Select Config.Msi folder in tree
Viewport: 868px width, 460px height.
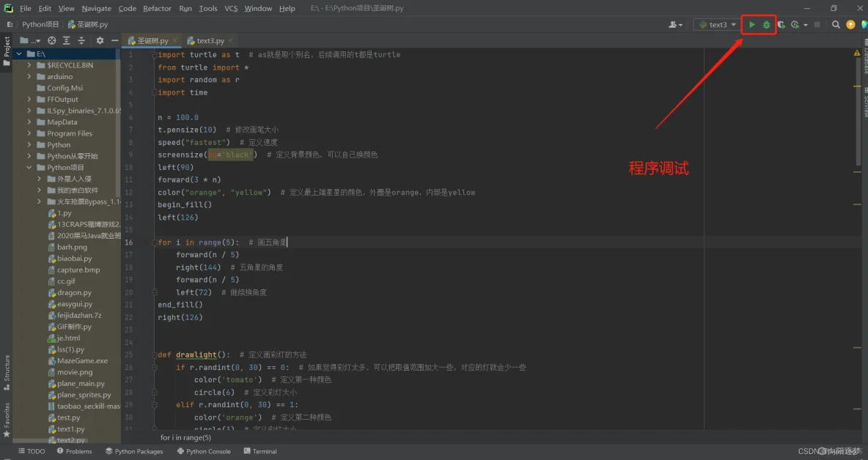click(65, 88)
